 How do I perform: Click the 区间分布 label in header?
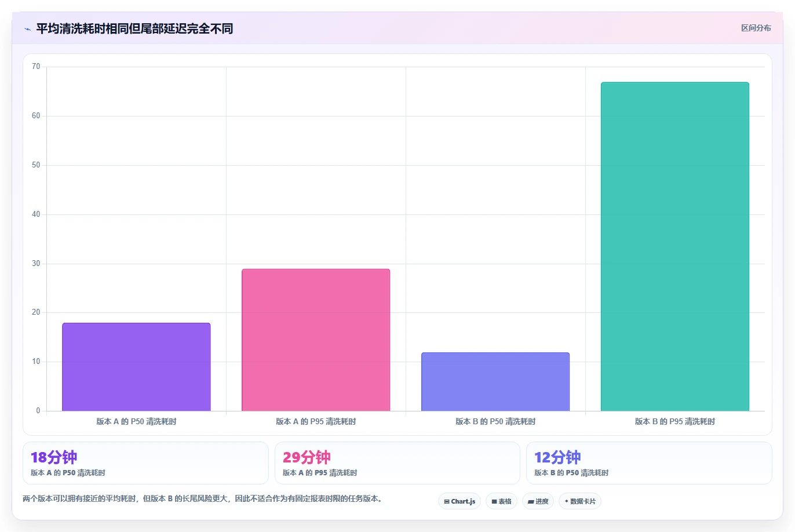[756, 28]
